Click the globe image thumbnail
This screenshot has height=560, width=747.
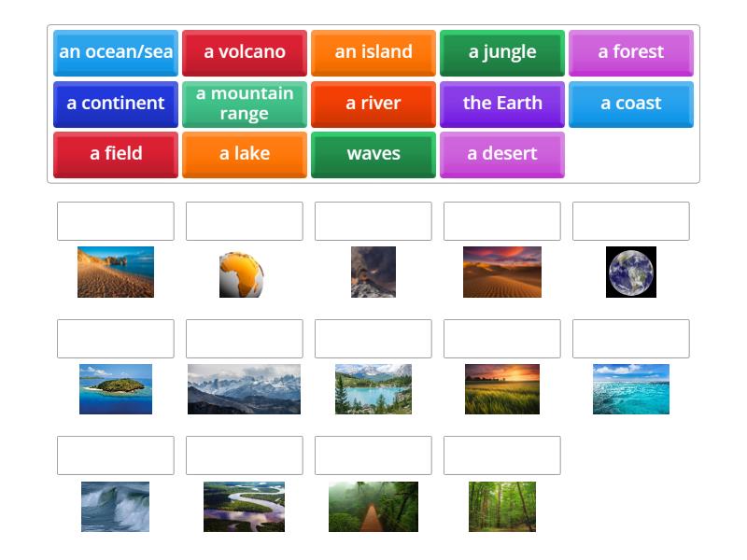pyautogui.click(x=244, y=272)
